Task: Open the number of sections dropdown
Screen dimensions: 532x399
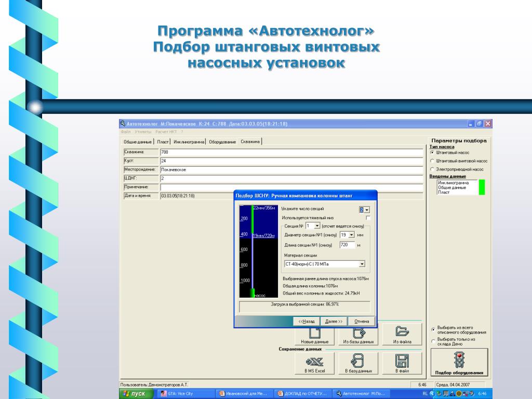Action: tap(367, 210)
